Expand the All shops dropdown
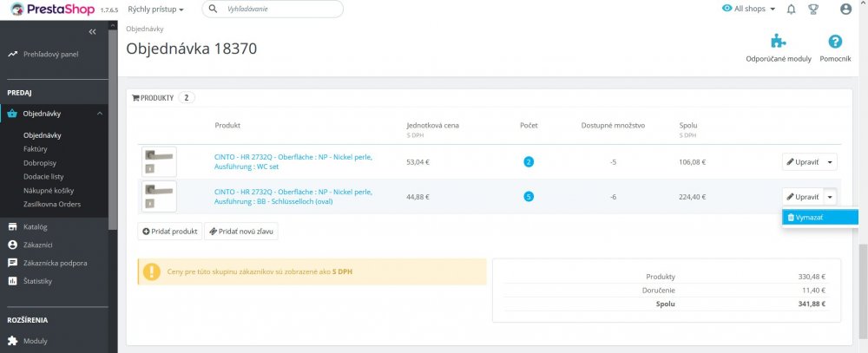Screen dimensions: 868x353 point(749,9)
